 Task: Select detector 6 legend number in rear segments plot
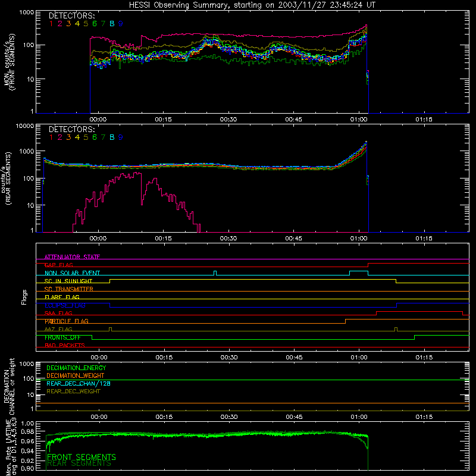click(x=95, y=137)
